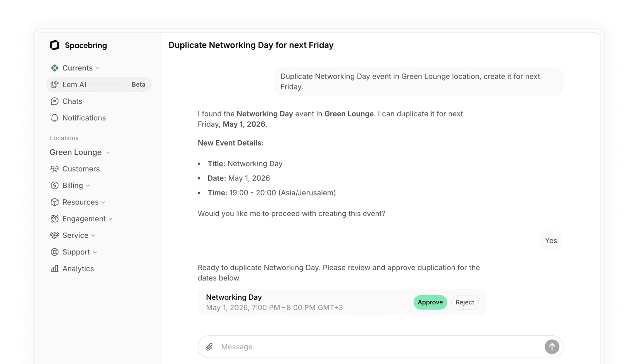Click the Notifications bell icon
The image size is (639, 364).
(55, 118)
